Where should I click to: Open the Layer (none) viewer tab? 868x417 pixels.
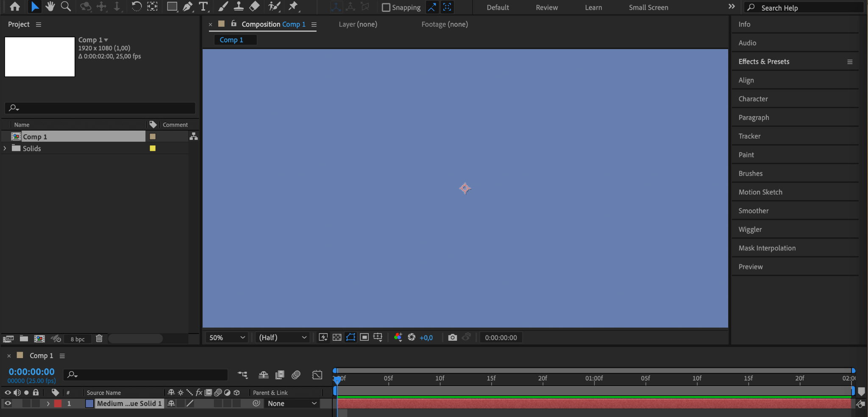point(358,24)
